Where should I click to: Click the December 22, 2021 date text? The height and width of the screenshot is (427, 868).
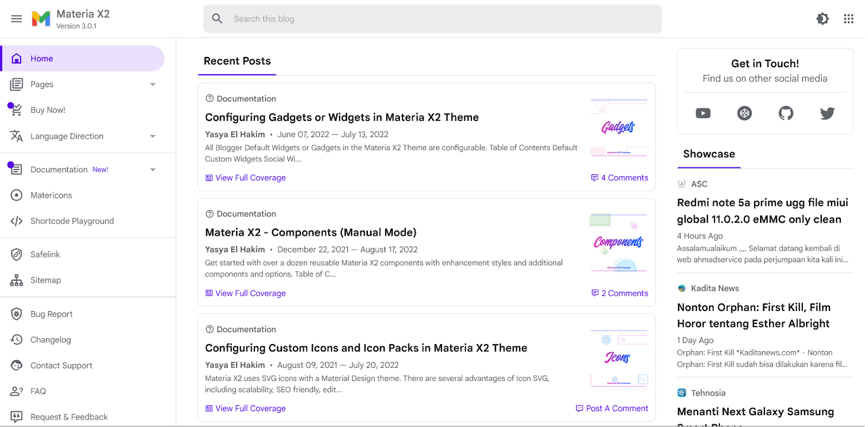click(x=313, y=249)
